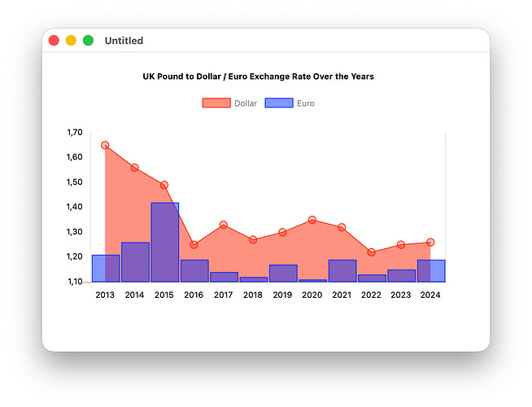This screenshot has width=532, height=407.
Task: Select the 2021 Euro bar
Action: 342,271
